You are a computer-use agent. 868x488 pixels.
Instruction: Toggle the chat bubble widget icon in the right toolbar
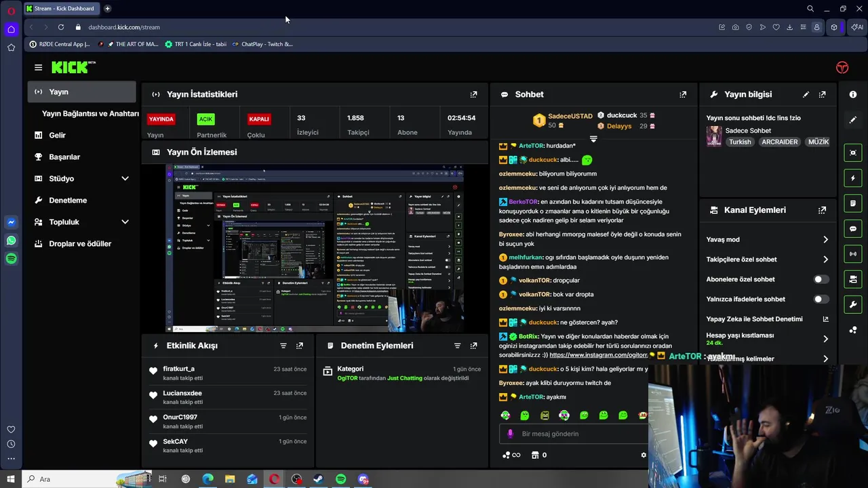(853, 228)
